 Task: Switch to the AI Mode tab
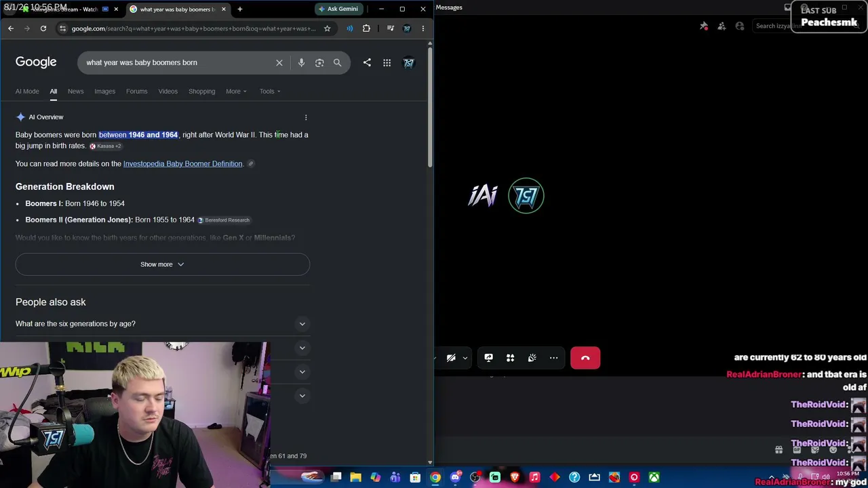pos(27,91)
